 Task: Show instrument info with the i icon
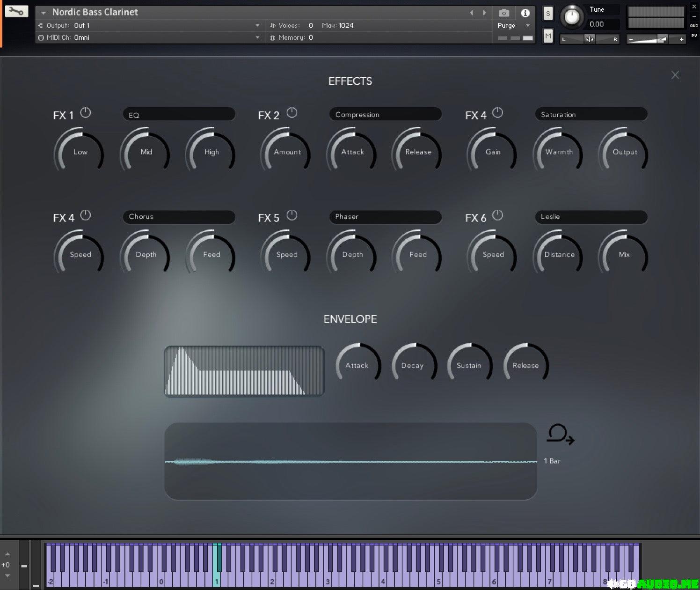(525, 13)
